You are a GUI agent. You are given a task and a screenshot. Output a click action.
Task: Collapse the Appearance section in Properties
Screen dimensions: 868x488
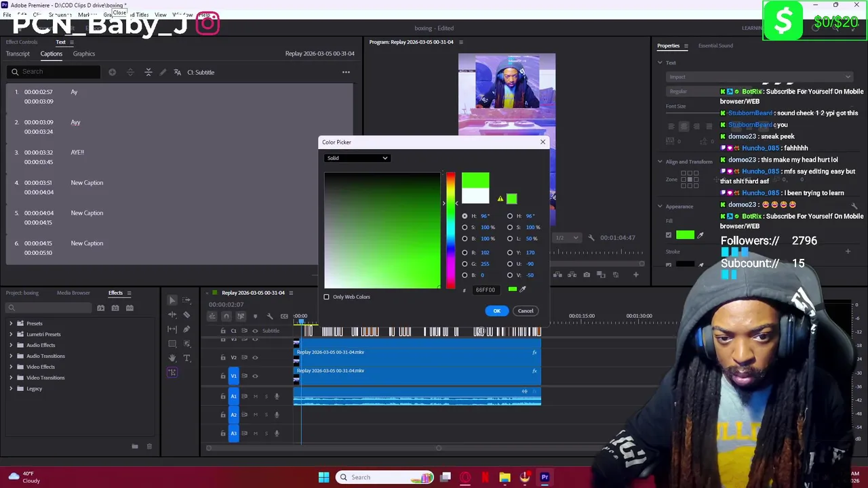point(660,206)
